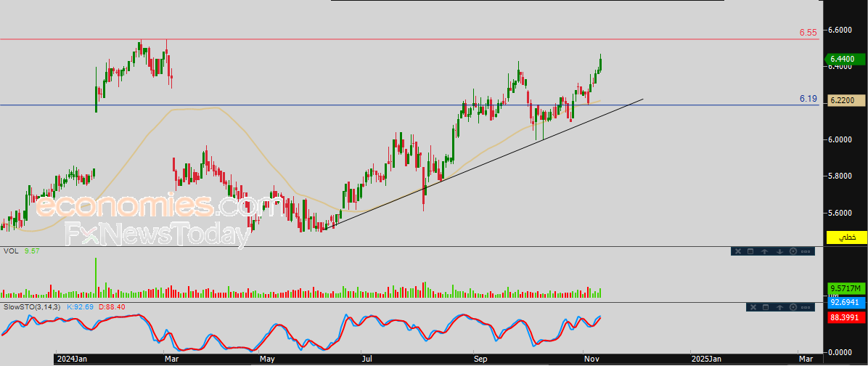Open SlowSTO indicator settings gear
Screen dimensions: 868x366
(793, 306)
